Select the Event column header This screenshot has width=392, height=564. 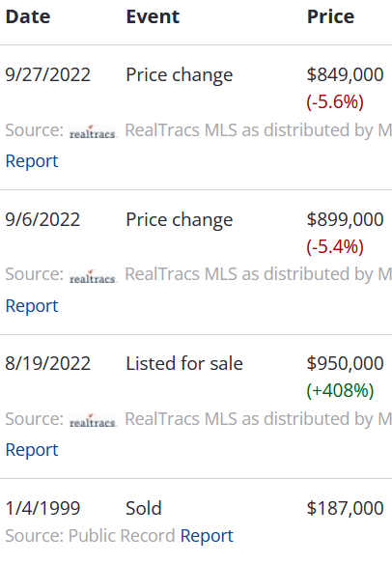[153, 16]
